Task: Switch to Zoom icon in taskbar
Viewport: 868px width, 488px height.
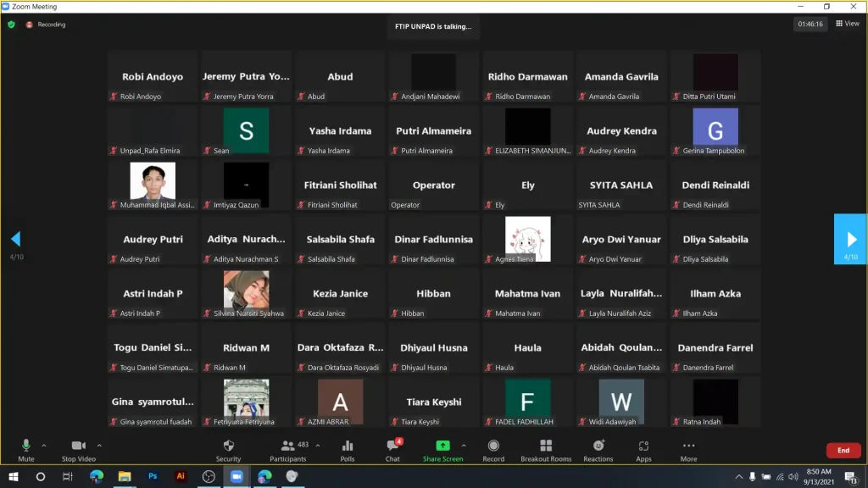Action: pyautogui.click(x=236, y=476)
